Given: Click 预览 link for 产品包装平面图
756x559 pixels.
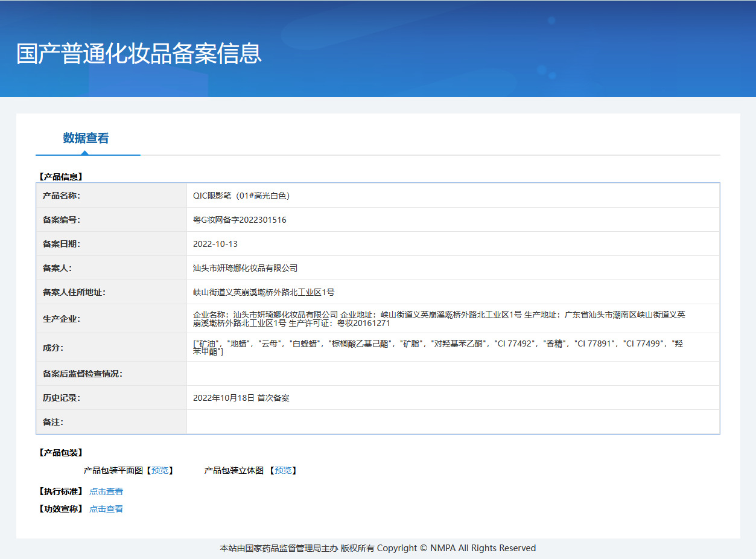Looking at the screenshot, I should coord(160,470).
